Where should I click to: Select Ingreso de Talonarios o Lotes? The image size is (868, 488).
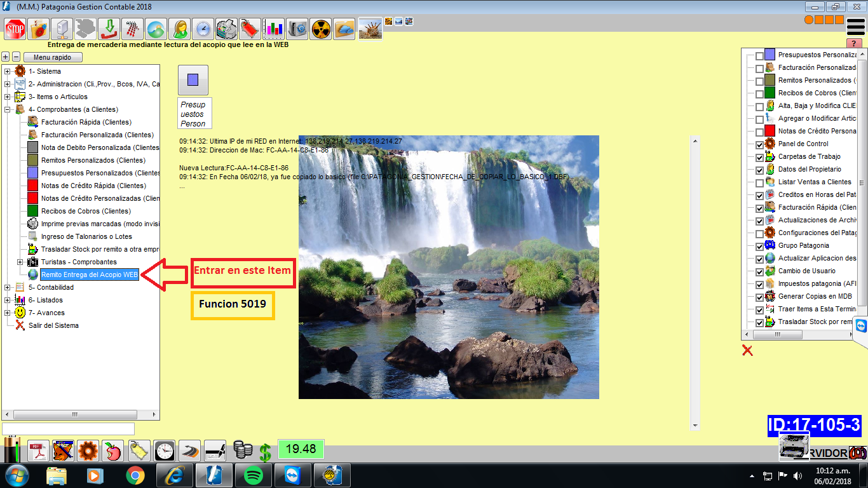click(86, 236)
